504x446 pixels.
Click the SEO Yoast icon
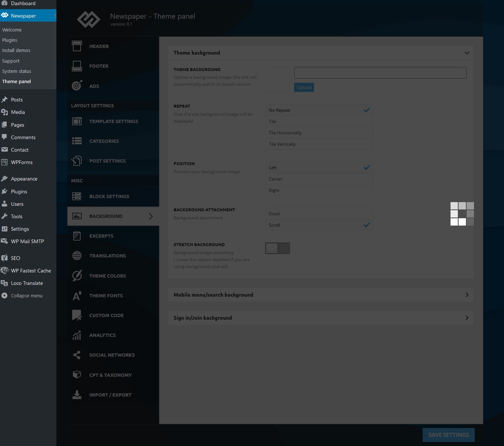point(4,258)
